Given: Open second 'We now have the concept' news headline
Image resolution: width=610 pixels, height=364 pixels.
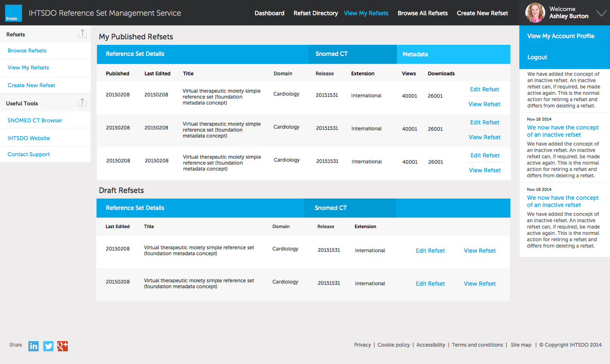Looking at the screenshot, I should click(x=563, y=201).
